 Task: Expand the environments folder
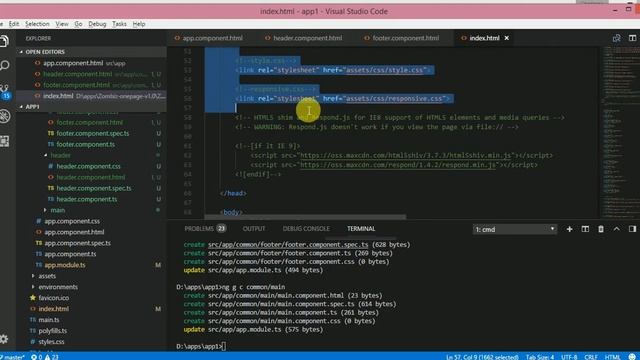(58, 287)
